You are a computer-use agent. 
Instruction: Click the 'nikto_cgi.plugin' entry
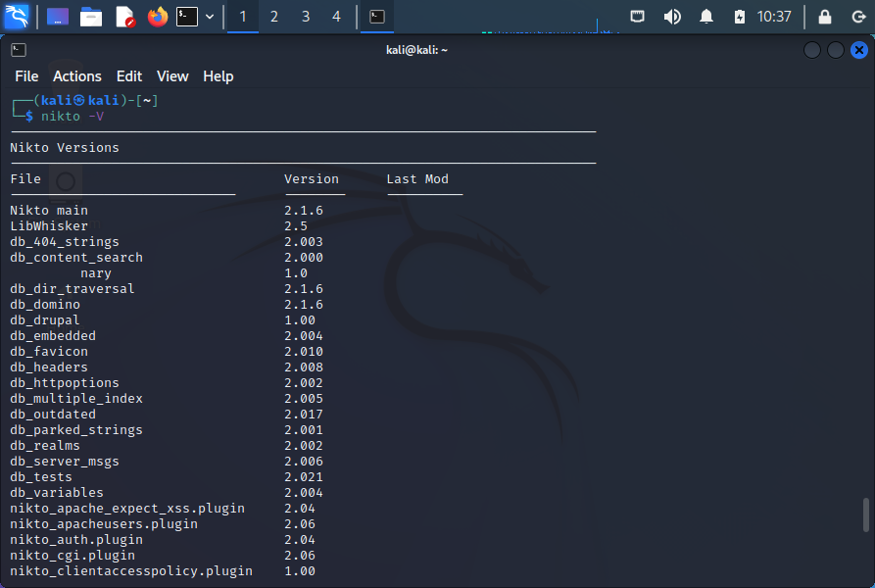[x=73, y=555]
